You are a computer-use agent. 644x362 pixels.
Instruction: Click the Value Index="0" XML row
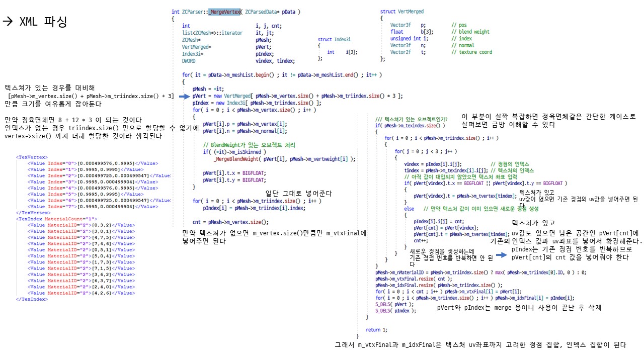click(x=93, y=163)
